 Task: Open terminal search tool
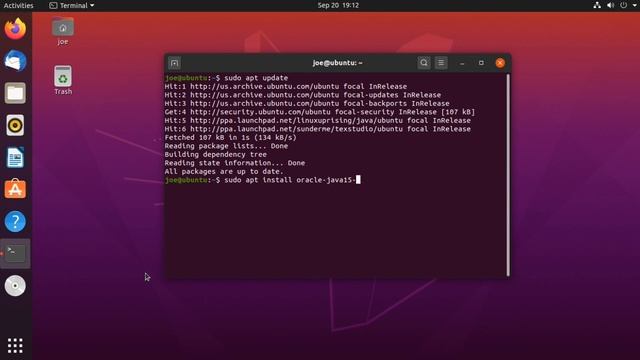(424, 63)
